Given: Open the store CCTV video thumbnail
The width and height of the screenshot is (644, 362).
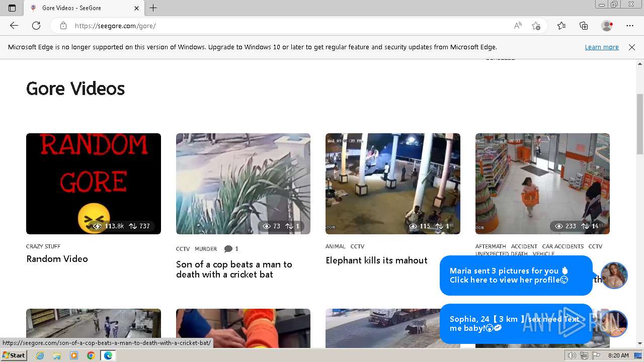Looking at the screenshot, I should 542,184.
